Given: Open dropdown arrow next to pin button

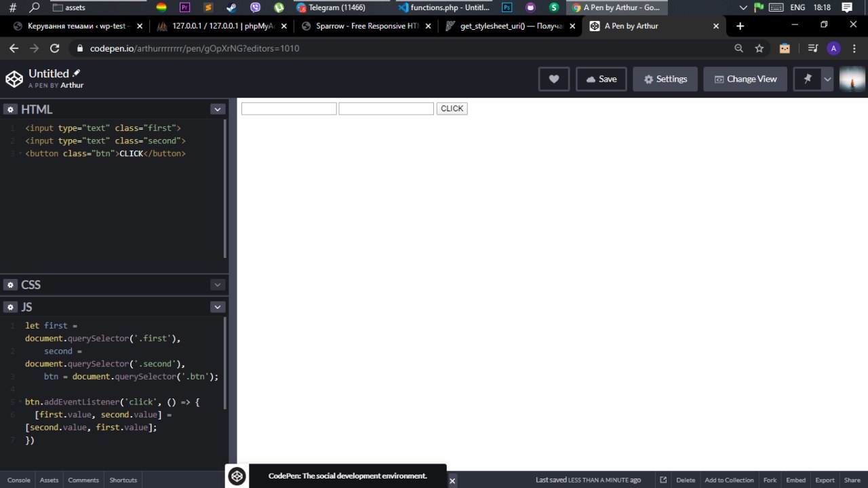Looking at the screenshot, I should pyautogui.click(x=827, y=79).
